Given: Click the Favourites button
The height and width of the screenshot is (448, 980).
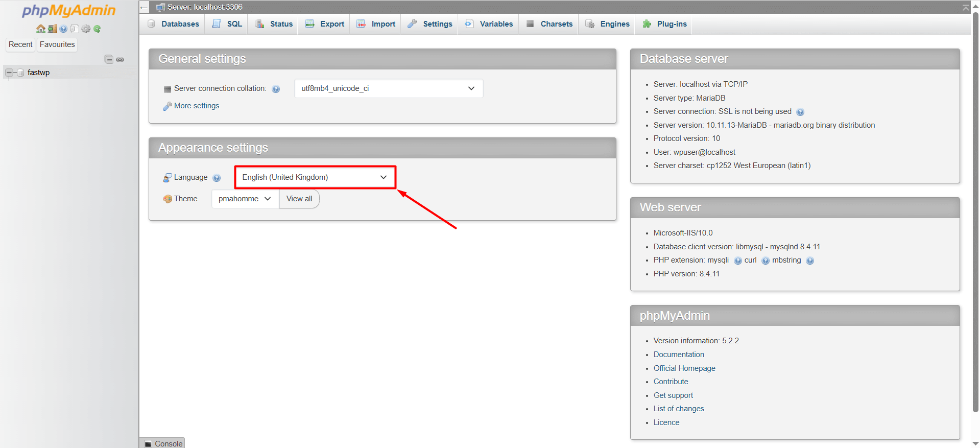Looking at the screenshot, I should point(57,44).
